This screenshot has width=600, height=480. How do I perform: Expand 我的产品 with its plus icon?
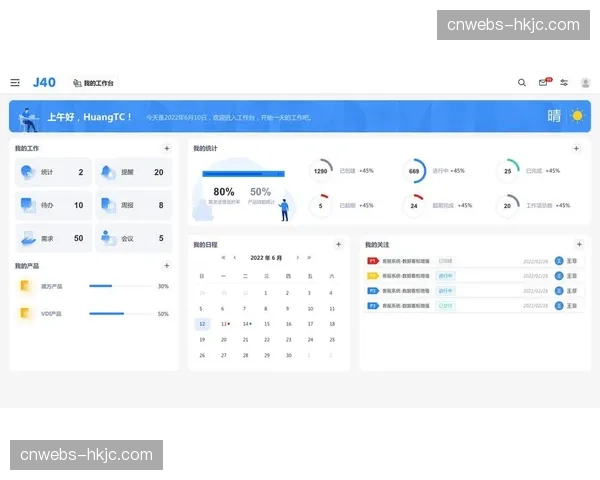click(167, 266)
